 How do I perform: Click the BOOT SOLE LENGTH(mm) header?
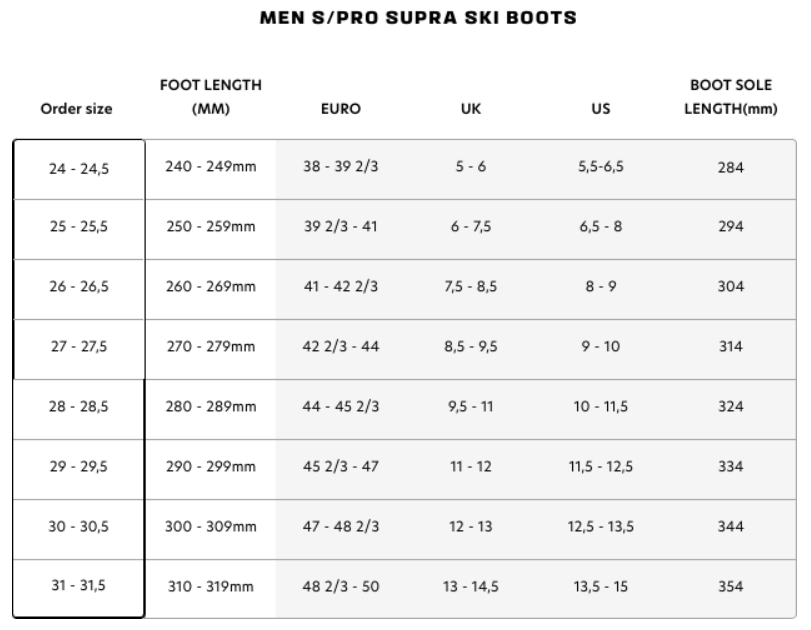tap(731, 97)
